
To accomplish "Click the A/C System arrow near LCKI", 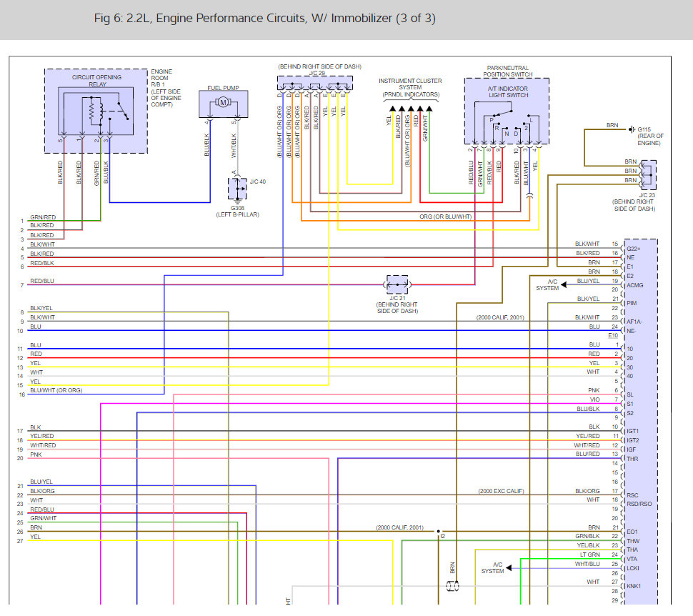I will click(x=509, y=568).
